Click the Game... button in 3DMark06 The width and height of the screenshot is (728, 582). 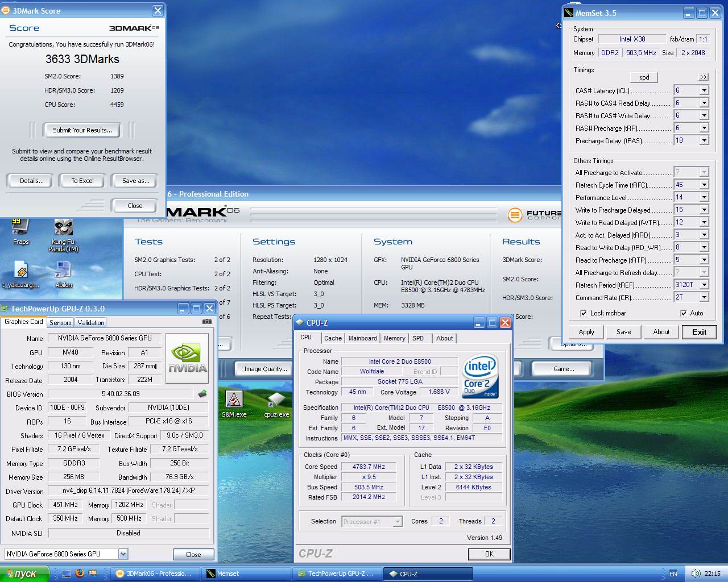563,369
